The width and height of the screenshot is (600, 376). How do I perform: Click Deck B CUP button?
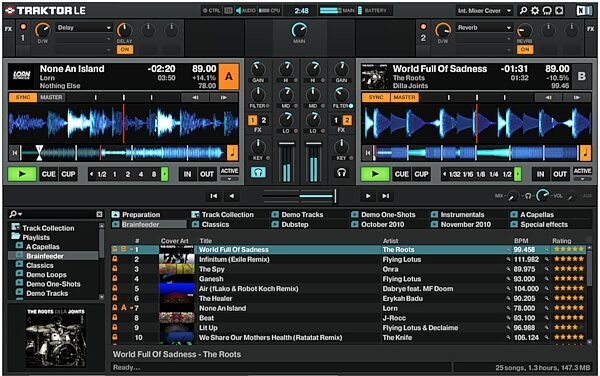pos(421,174)
